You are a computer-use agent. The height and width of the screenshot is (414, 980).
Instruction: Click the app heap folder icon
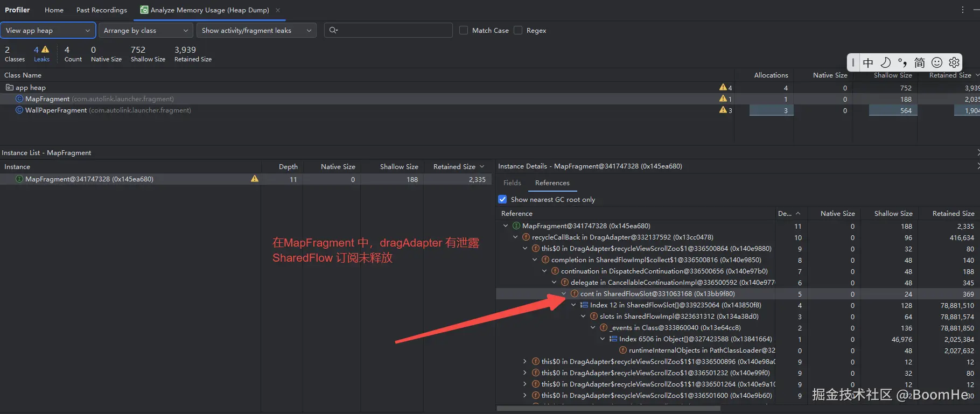(9, 87)
